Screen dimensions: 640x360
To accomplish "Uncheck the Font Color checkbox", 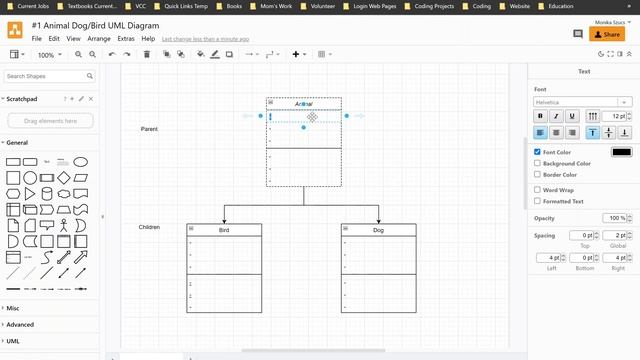I will 537,152.
